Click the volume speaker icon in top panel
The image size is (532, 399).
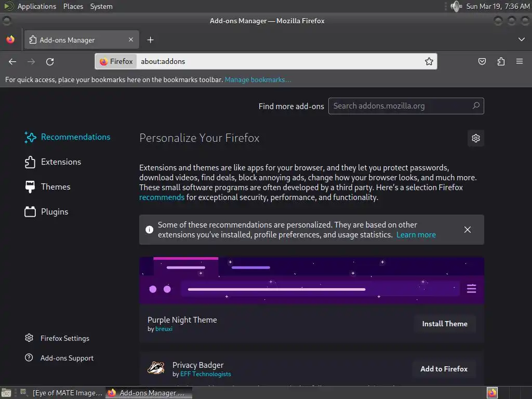pos(456,6)
